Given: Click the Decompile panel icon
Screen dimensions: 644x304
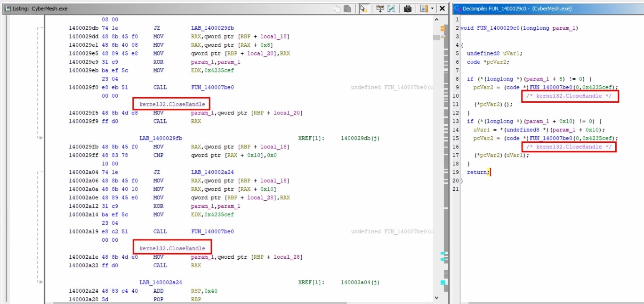Looking at the screenshot, I should coord(458,8).
